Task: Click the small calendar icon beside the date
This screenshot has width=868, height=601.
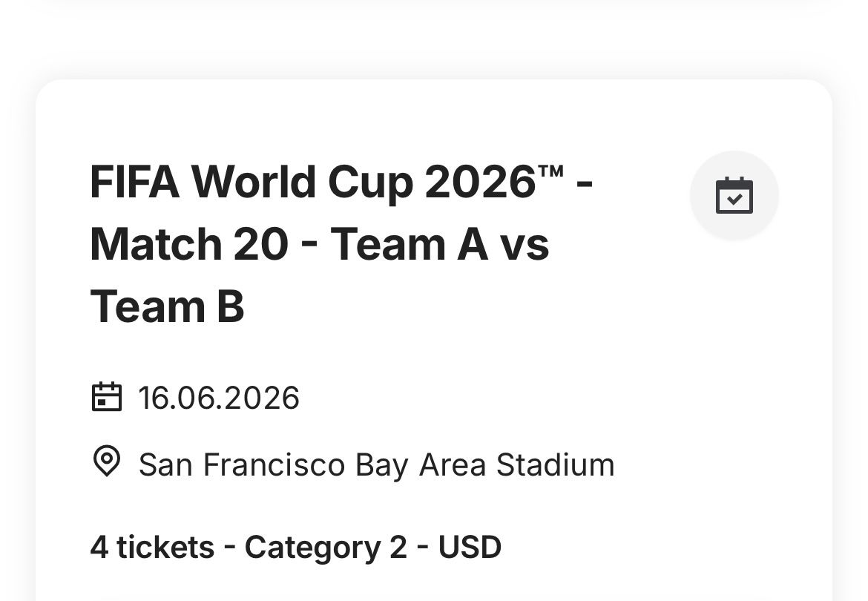Action: (106, 397)
